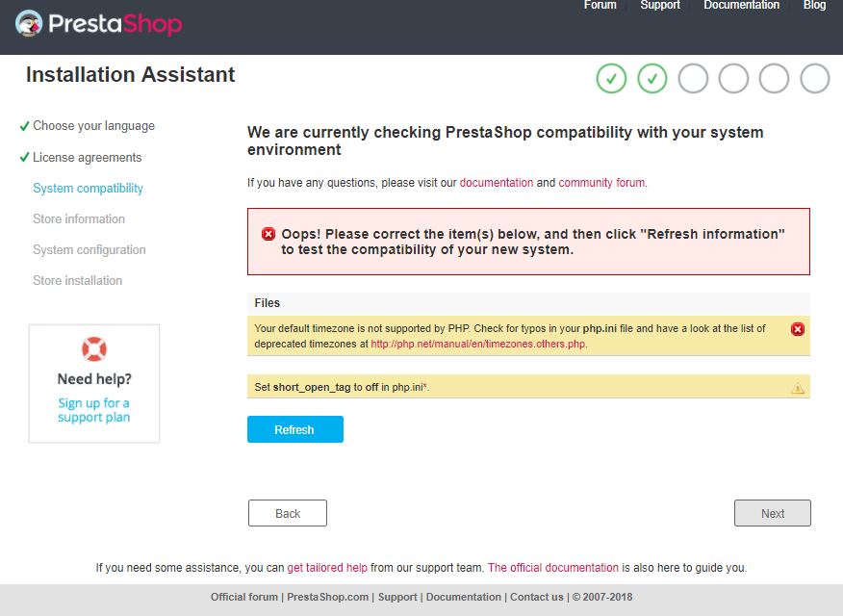
Task: Click the PrestaShop logo
Action: point(99,23)
